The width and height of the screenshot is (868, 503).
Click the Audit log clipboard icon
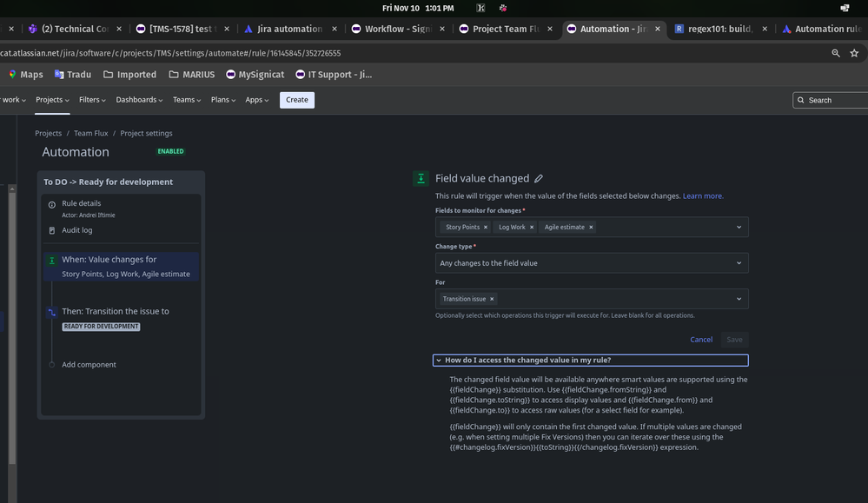[x=52, y=230]
